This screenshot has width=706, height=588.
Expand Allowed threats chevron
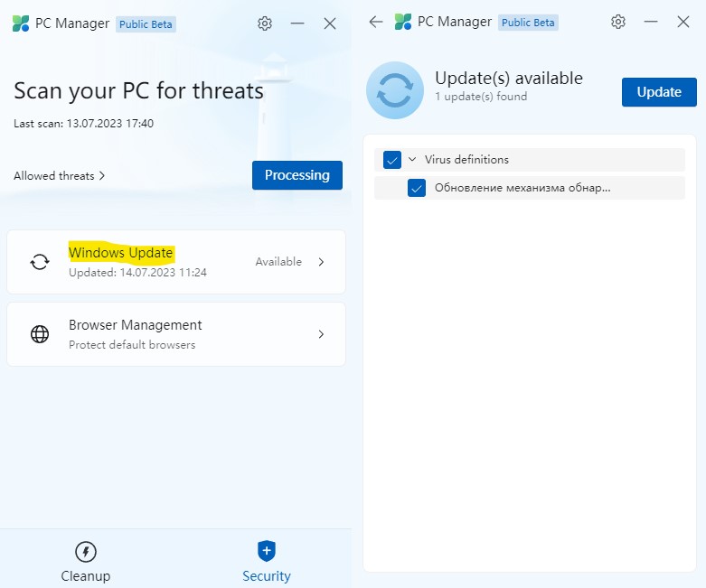pyautogui.click(x=102, y=175)
